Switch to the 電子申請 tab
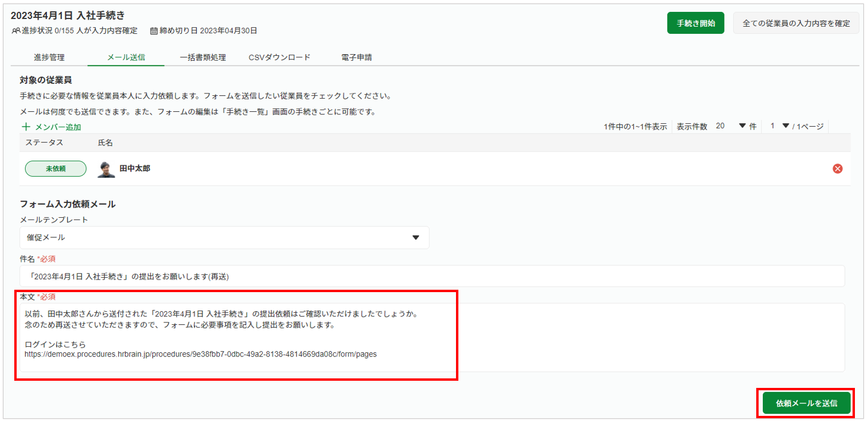868x423 pixels. pyautogui.click(x=357, y=58)
